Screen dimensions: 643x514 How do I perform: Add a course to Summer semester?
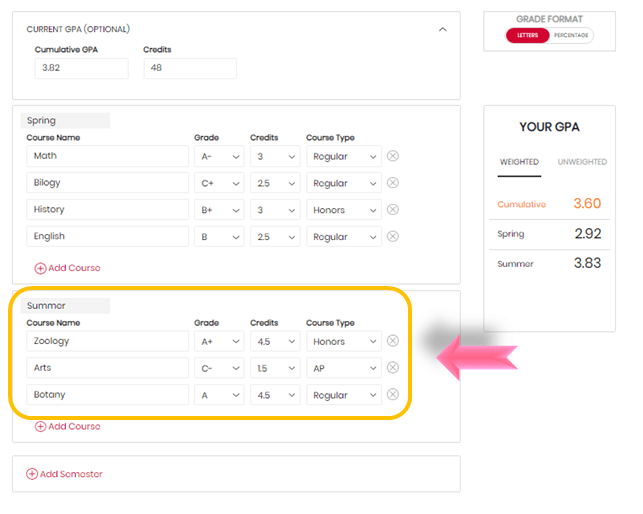click(67, 426)
